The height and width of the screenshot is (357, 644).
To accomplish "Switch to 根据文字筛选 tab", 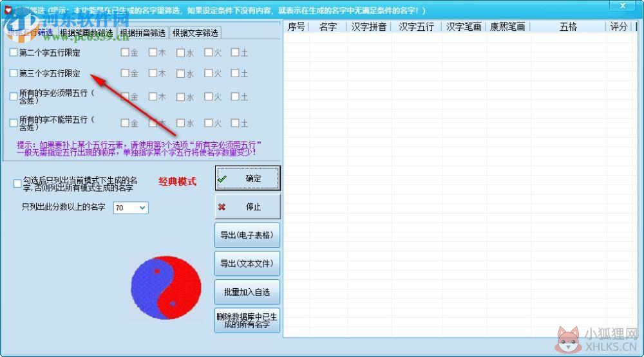I will [x=195, y=33].
